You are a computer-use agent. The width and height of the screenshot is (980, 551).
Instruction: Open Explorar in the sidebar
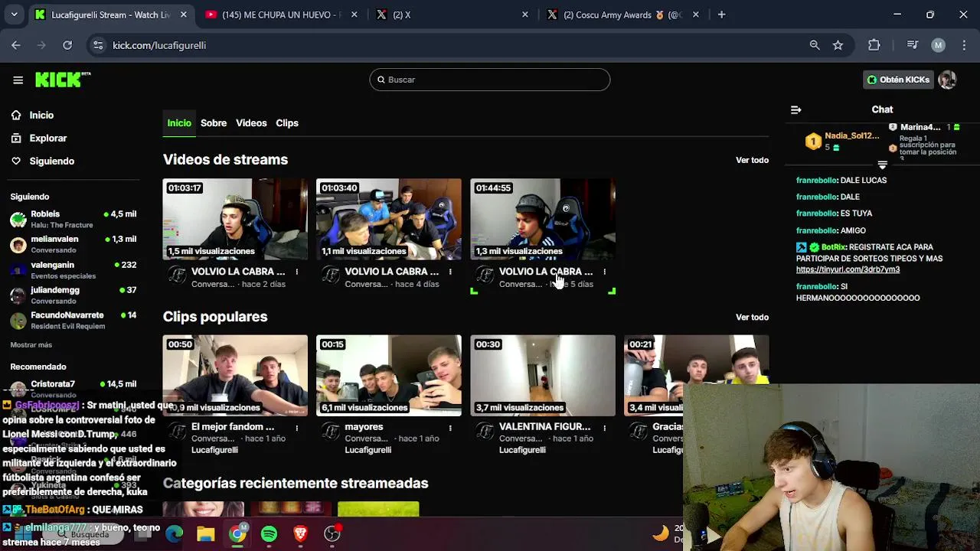[48, 138]
